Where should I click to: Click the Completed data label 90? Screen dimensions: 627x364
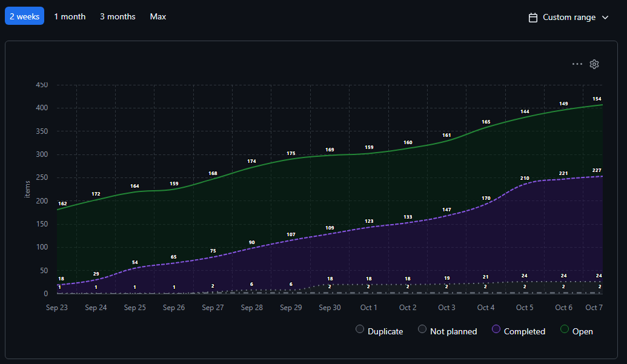tap(252, 242)
